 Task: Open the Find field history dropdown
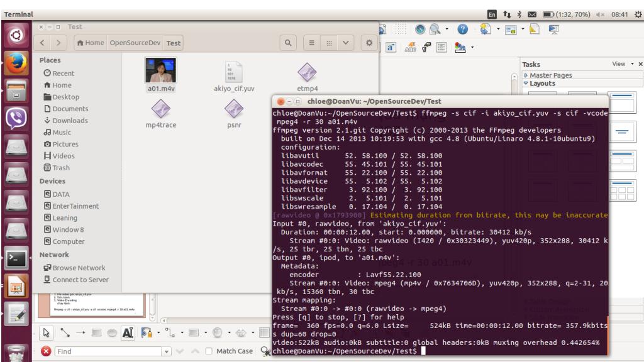[x=166, y=352]
